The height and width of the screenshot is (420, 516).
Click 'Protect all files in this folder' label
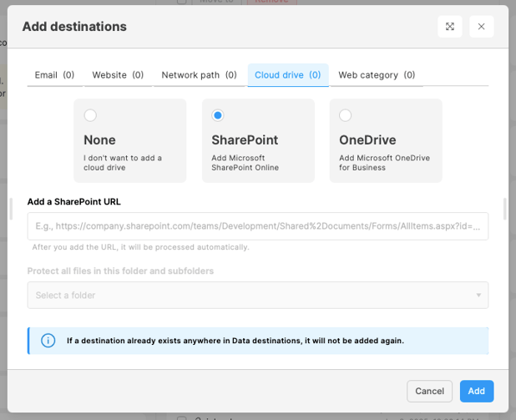tap(120, 271)
